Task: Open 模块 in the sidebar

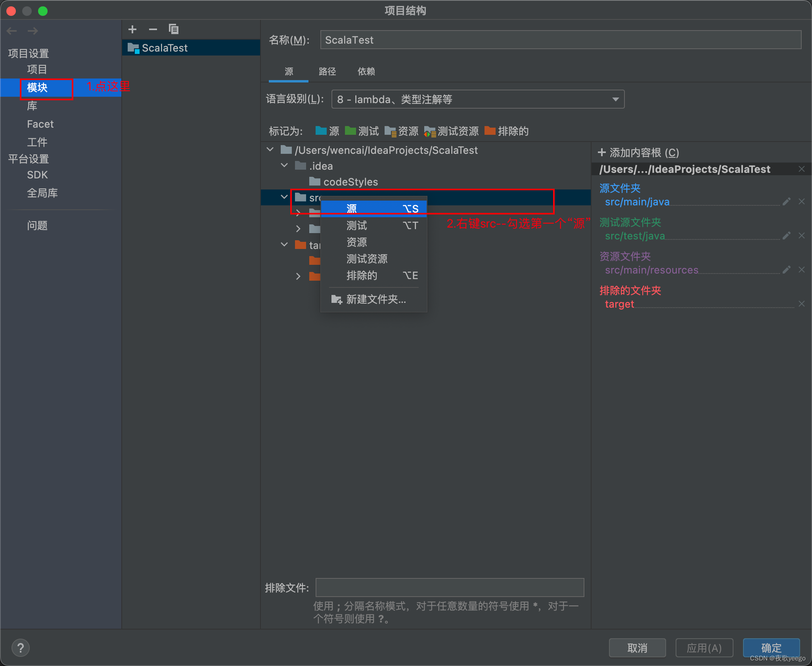Action: [x=37, y=88]
